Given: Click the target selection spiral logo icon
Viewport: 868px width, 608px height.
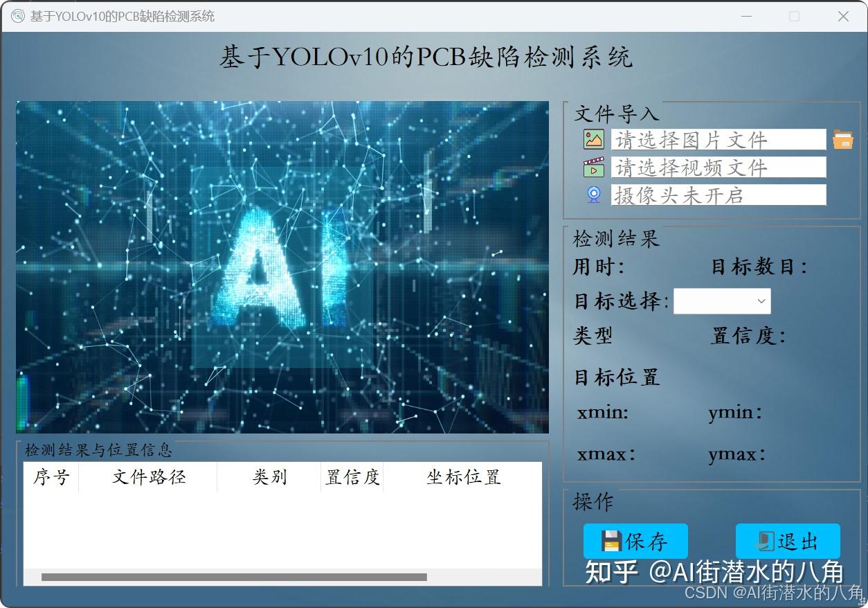Looking at the screenshot, I should [x=593, y=195].
